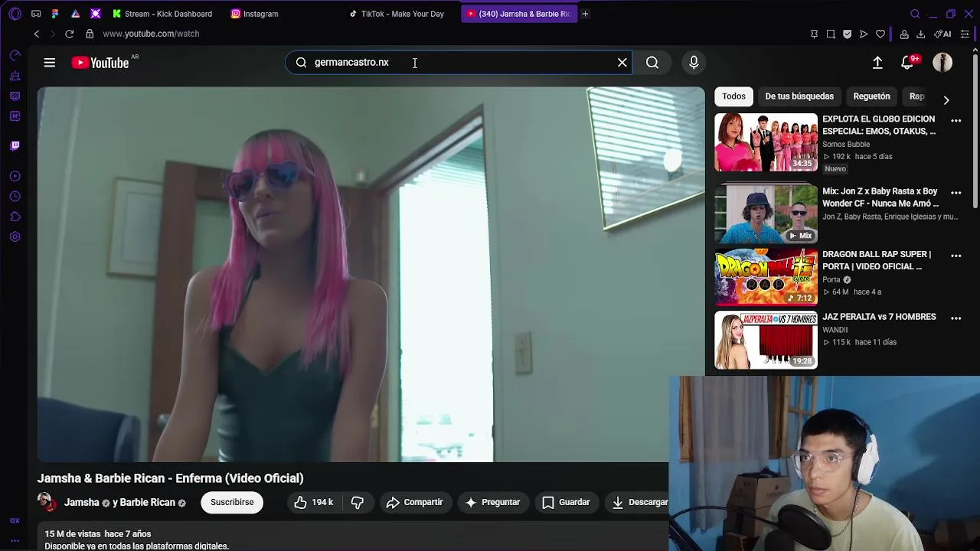
Task: Open the Opera GX main menu logo
Action: click(x=15, y=14)
